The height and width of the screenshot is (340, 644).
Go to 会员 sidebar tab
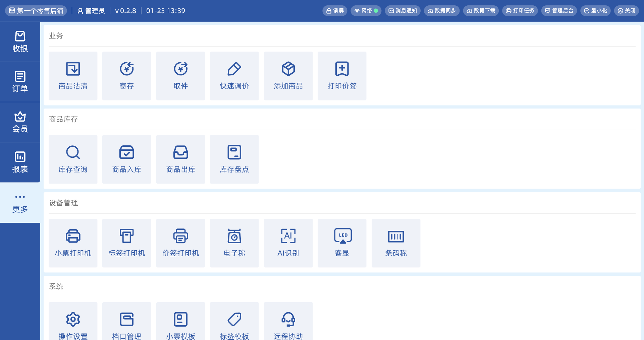20,122
